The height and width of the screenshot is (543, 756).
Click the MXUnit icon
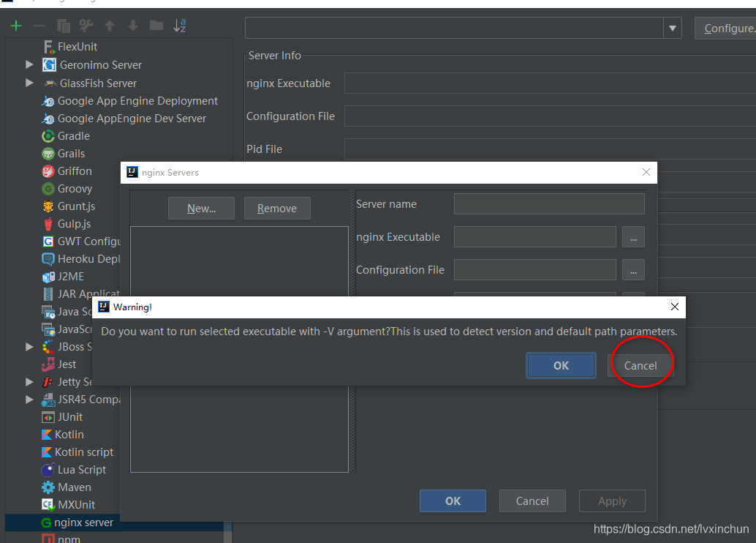coord(48,505)
